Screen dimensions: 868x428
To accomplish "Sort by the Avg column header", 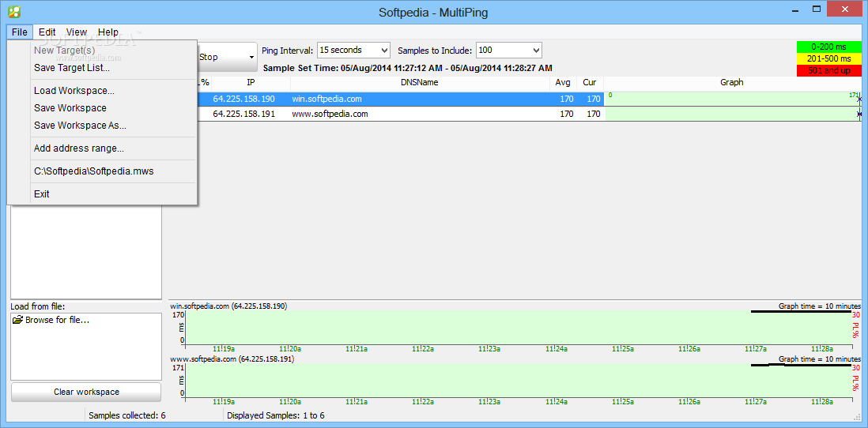I will click(563, 82).
